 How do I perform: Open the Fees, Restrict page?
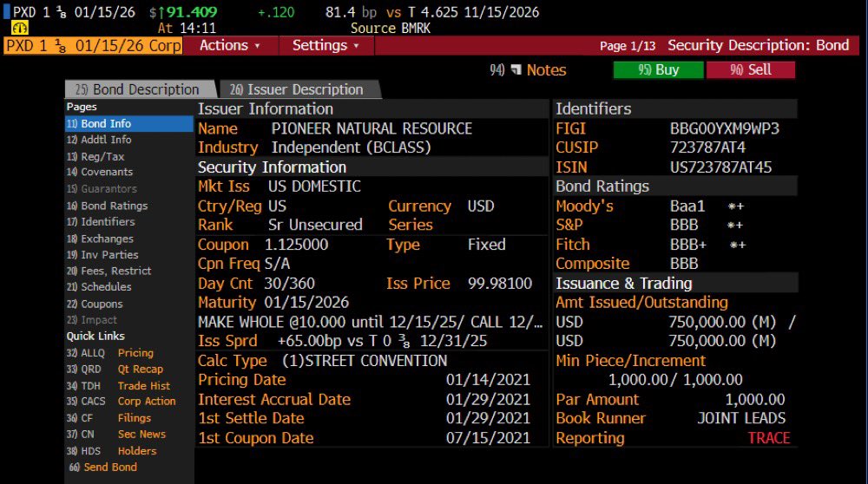(108, 271)
